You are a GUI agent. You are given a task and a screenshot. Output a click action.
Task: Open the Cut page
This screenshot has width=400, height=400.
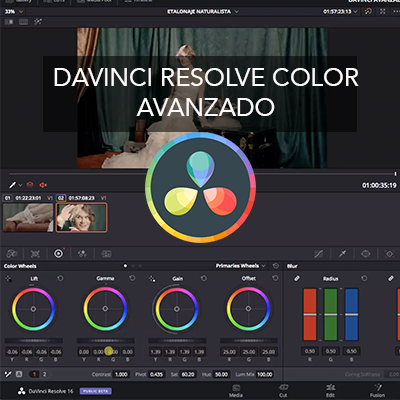(x=283, y=391)
